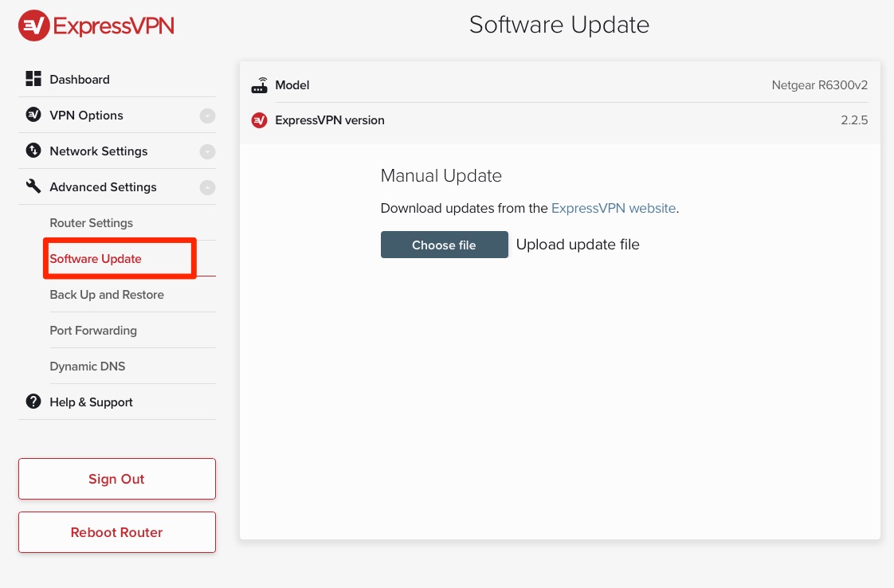
Task: Click the VPN Options shield icon
Action: click(33, 115)
